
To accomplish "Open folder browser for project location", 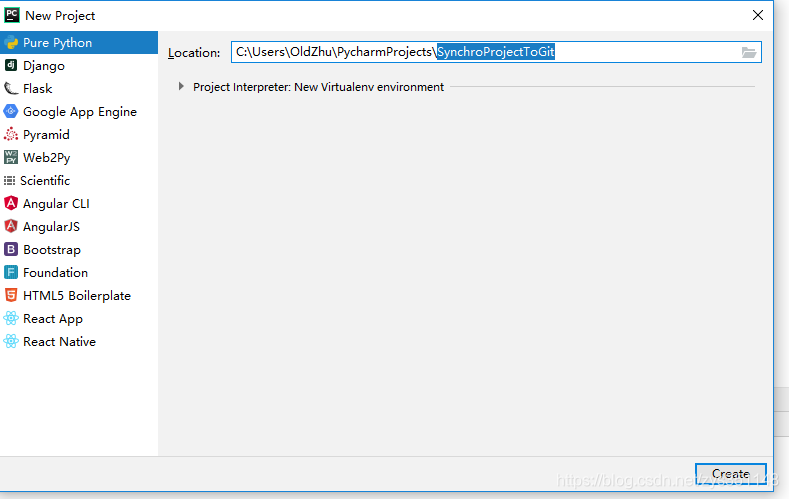I will click(x=749, y=52).
